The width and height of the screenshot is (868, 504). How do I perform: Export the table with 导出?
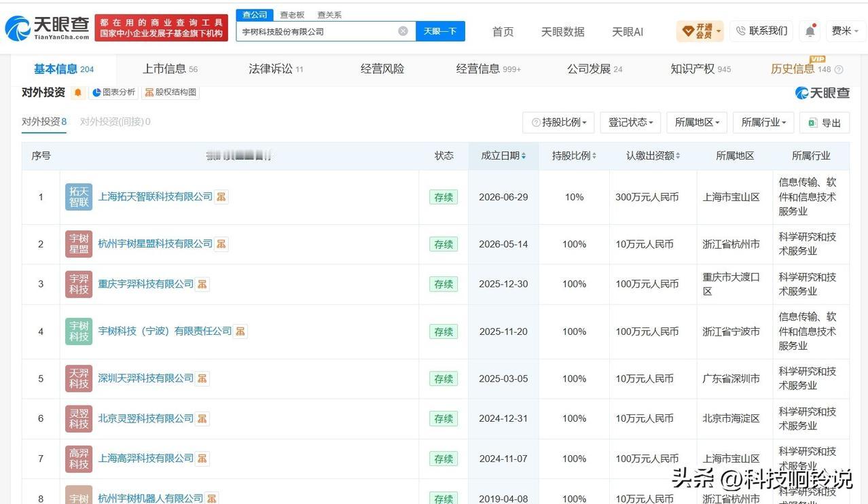825,122
